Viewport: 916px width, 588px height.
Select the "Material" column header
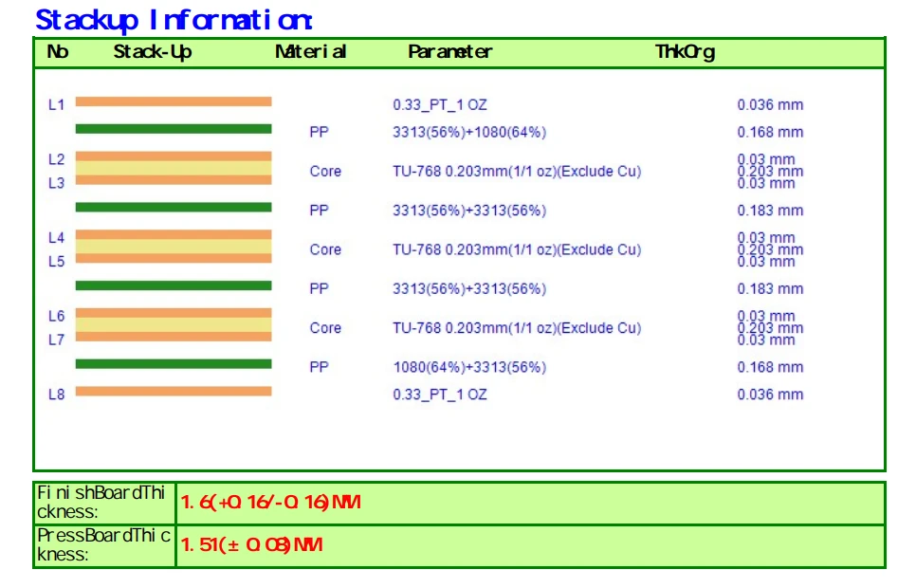coord(311,52)
